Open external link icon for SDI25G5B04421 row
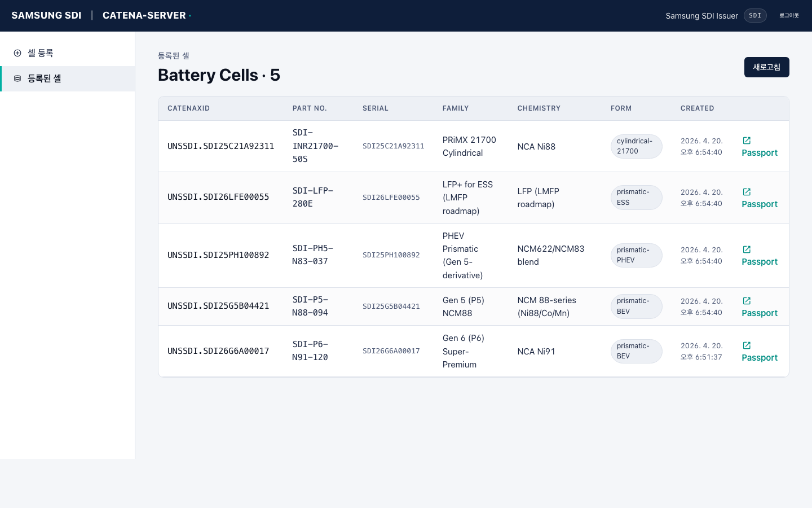The width and height of the screenshot is (812, 508). [747, 301]
